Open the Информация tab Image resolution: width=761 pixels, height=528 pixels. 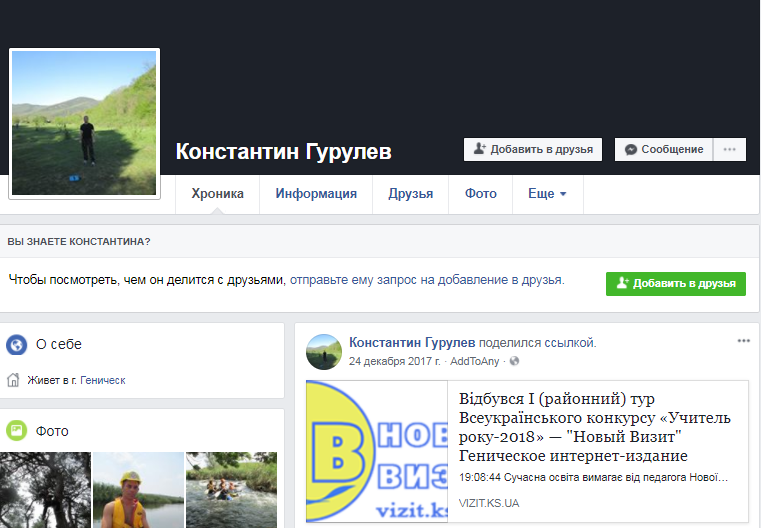316,194
